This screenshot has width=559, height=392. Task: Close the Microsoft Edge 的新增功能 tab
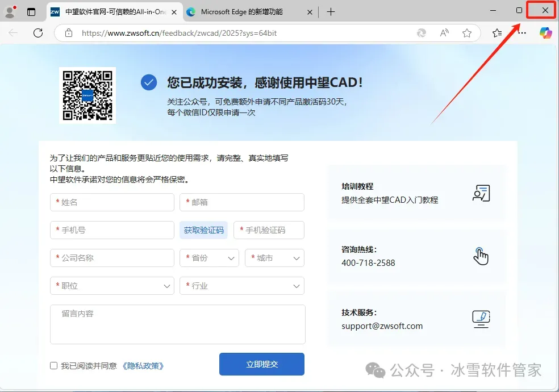click(x=310, y=12)
